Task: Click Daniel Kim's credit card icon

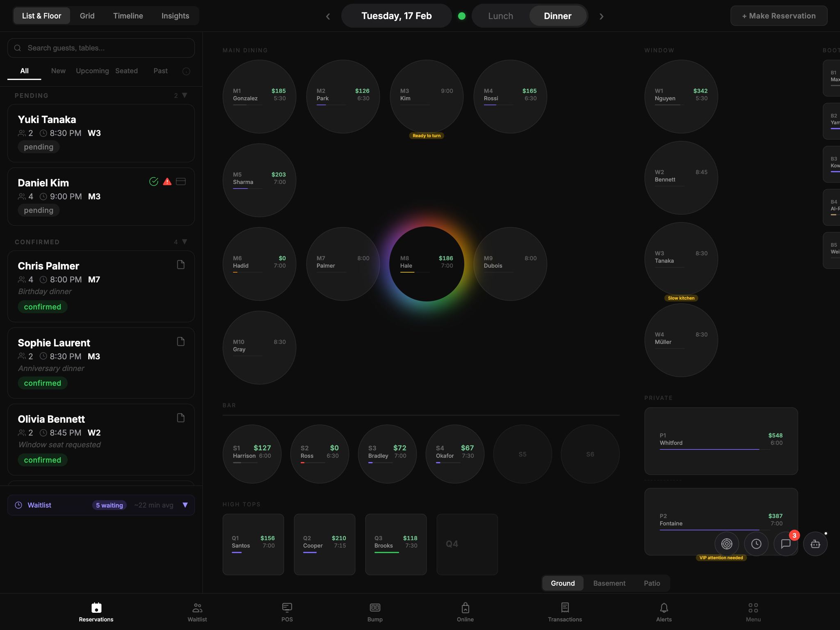Action: (181, 181)
